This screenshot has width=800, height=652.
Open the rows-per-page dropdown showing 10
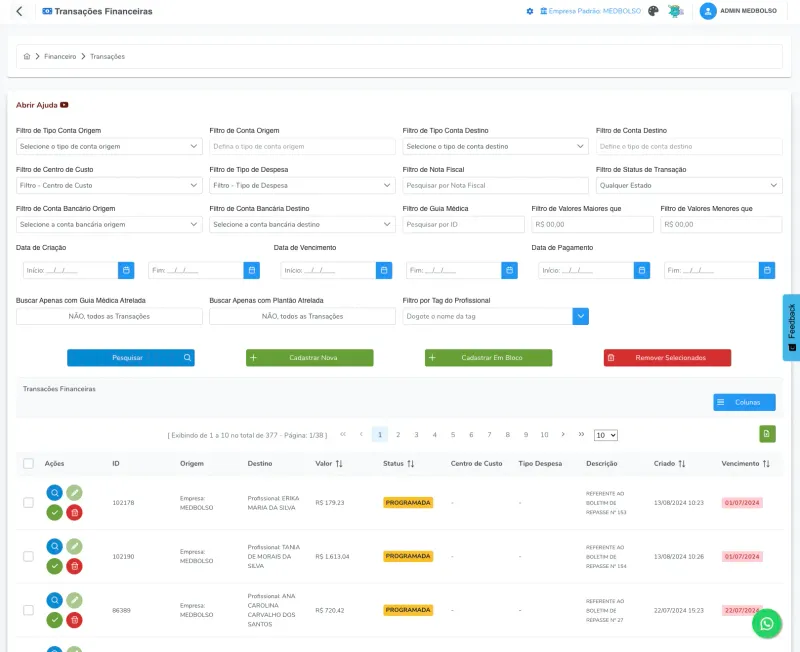[x=606, y=435]
